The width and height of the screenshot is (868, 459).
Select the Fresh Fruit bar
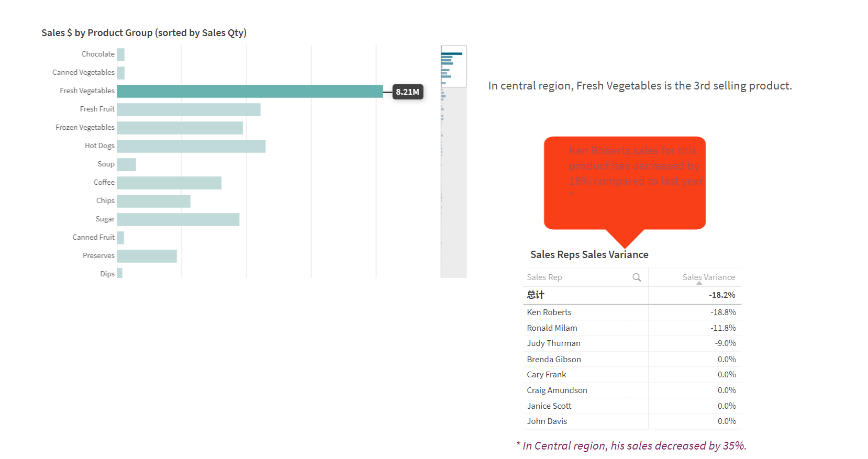[189, 110]
